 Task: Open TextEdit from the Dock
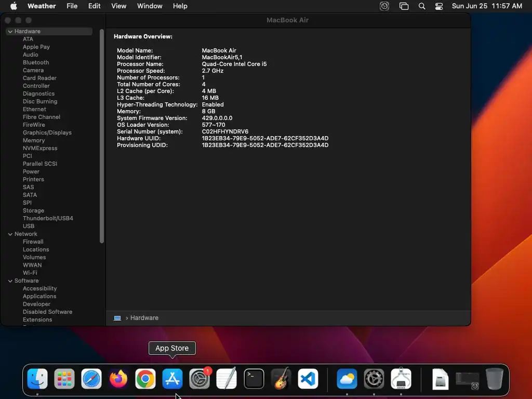click(x=227, y=379)
